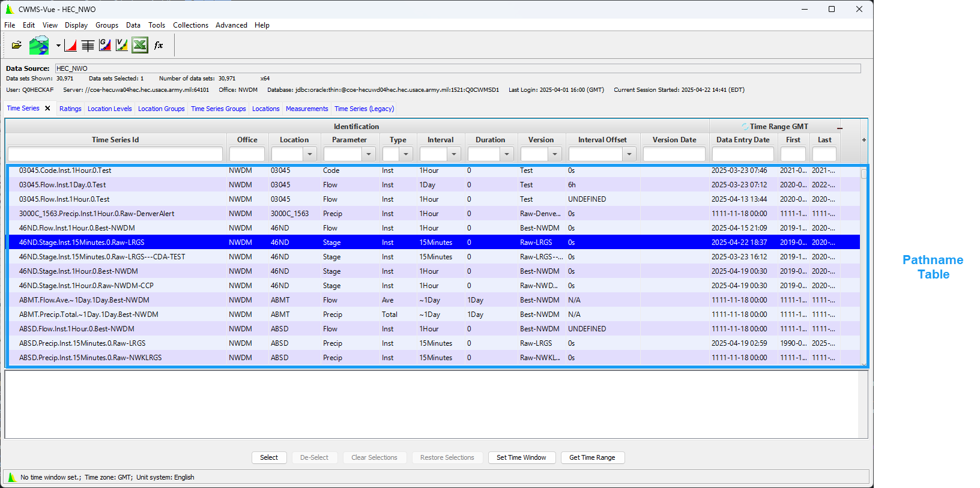Image resolution: width=980 pixels, height=488 pixels.
Task: Click the tabulate data lines icon
Action: [x=88, y=46]
